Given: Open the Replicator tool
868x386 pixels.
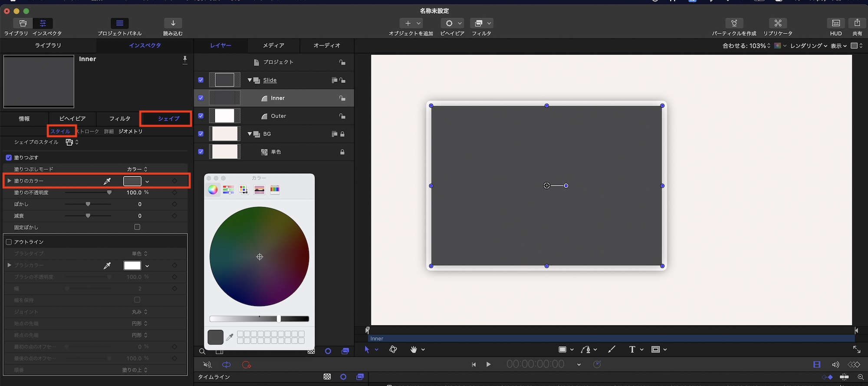Looking at the screenshot, I should tap(778, 23).
